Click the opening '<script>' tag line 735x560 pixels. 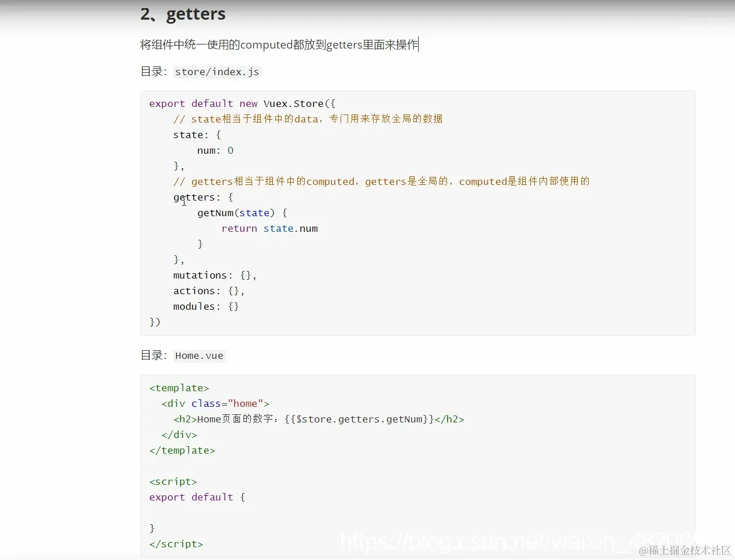coord(173,481)
